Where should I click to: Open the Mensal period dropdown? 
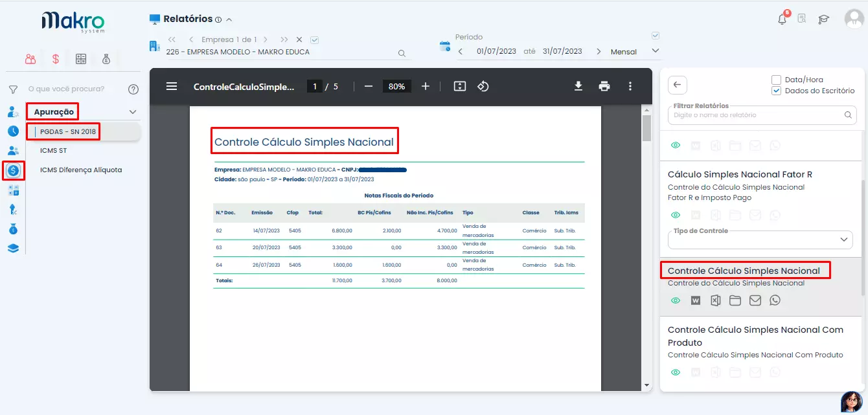pos(635,52)
